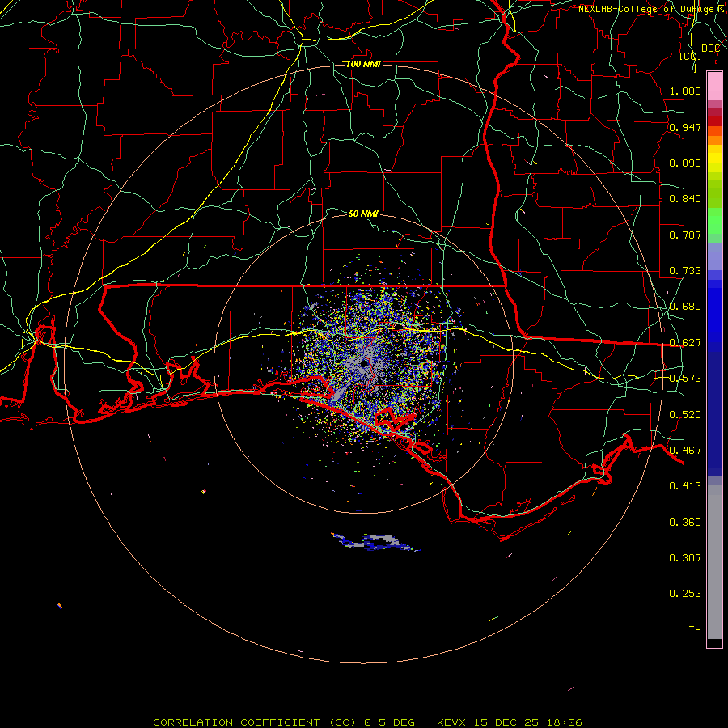728x728 pixels.
Task: Click the 0.360 scale value
Action: click(x=685, y=523)
